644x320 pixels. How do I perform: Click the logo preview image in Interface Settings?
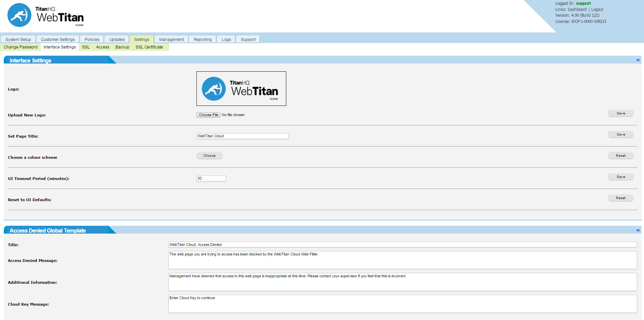click(x=241, y=88)
